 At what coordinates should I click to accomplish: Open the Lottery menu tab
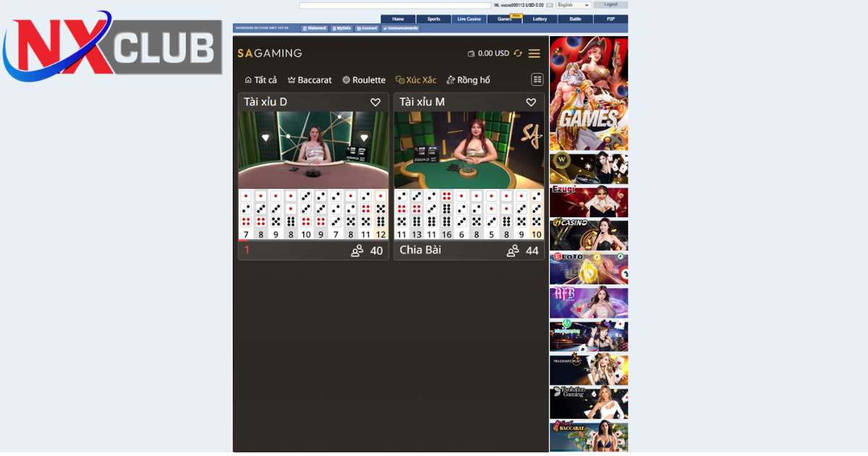click(540, 19)
